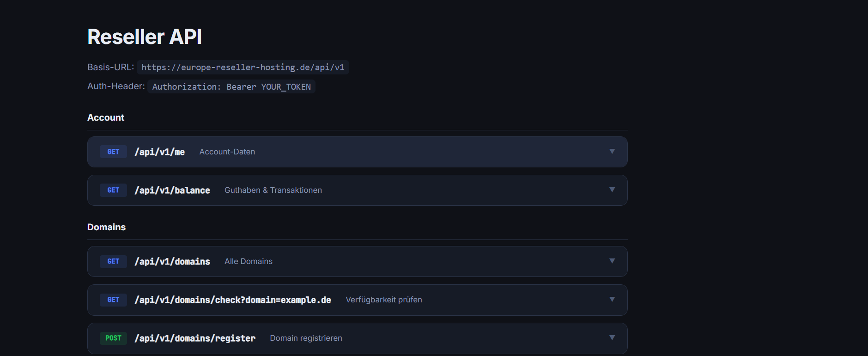Viewport: 868px width, 356px height.
Task: Click the GET badge on the domain check endpoint
Action: pyautogui.click(x=113, y=300)
